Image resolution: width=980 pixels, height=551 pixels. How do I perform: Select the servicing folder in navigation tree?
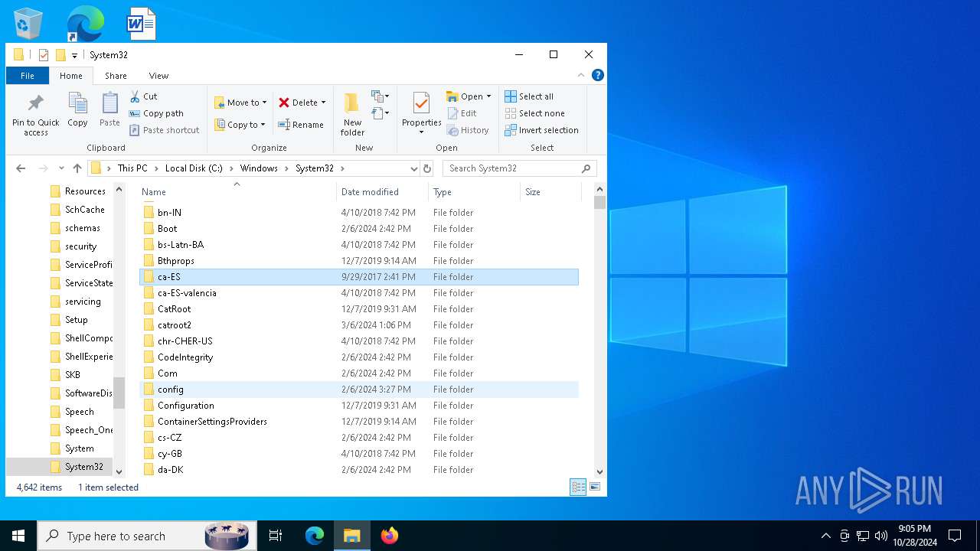pyautogui.click(x=82, y=302)
